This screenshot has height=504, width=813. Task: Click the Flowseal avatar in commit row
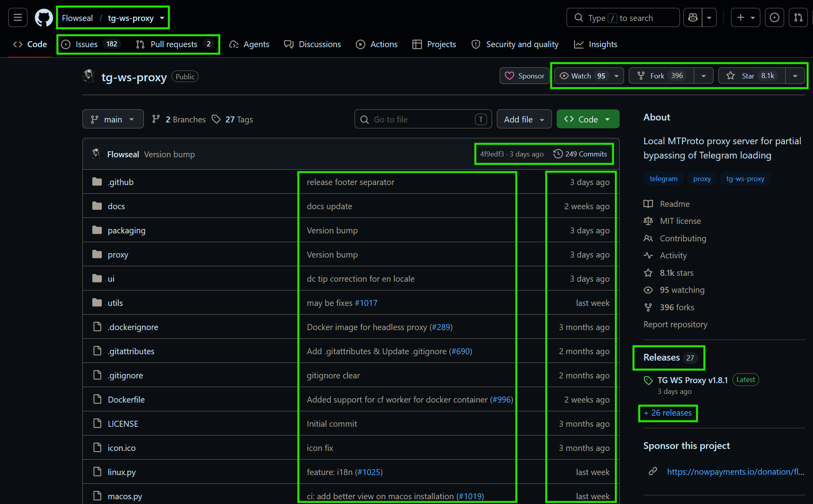96,154
